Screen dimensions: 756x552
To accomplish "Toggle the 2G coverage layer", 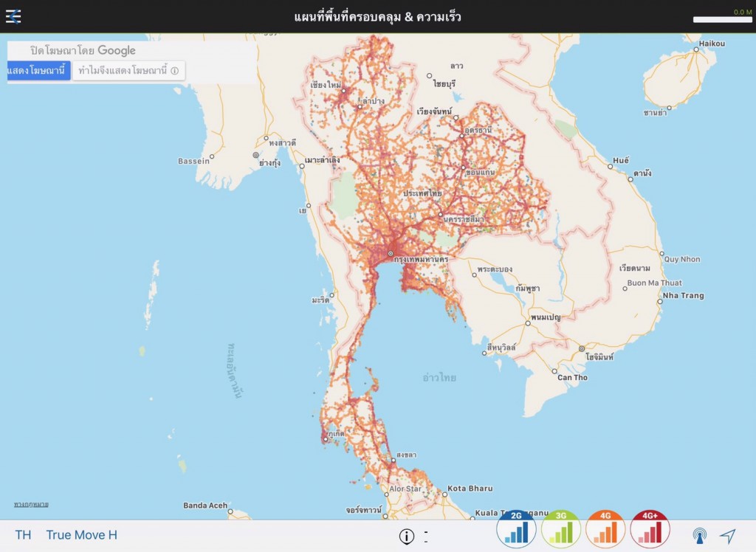I will click(x=516, y=529).
